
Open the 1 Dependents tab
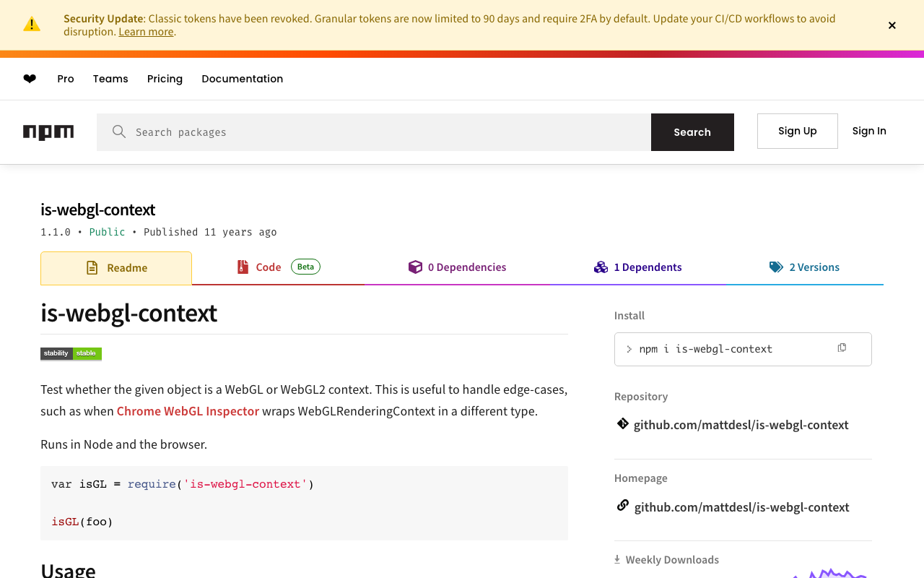(638, 267)
